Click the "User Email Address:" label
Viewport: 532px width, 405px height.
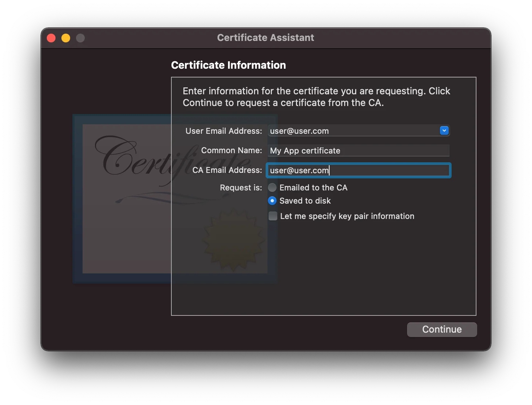click(x=224, y=131)
